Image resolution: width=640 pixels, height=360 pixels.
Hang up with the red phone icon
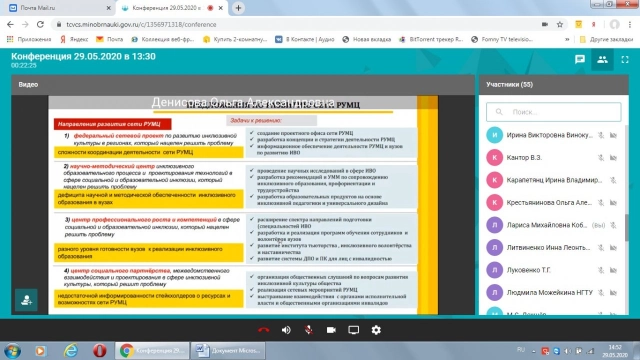coord(264,330)
